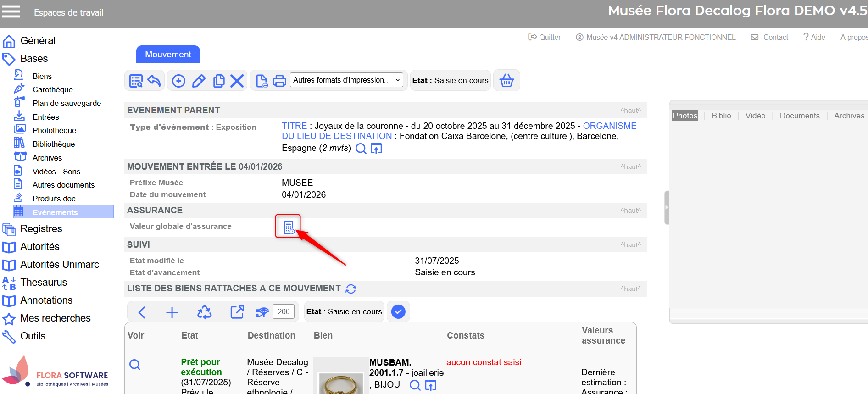Click the printer icon
The height and width of the screenshot is (394, 868).
pos(279,81)
